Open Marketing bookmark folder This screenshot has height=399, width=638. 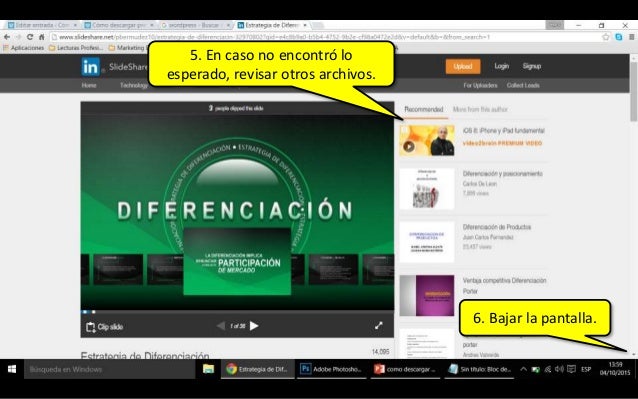tap(127, 48)
